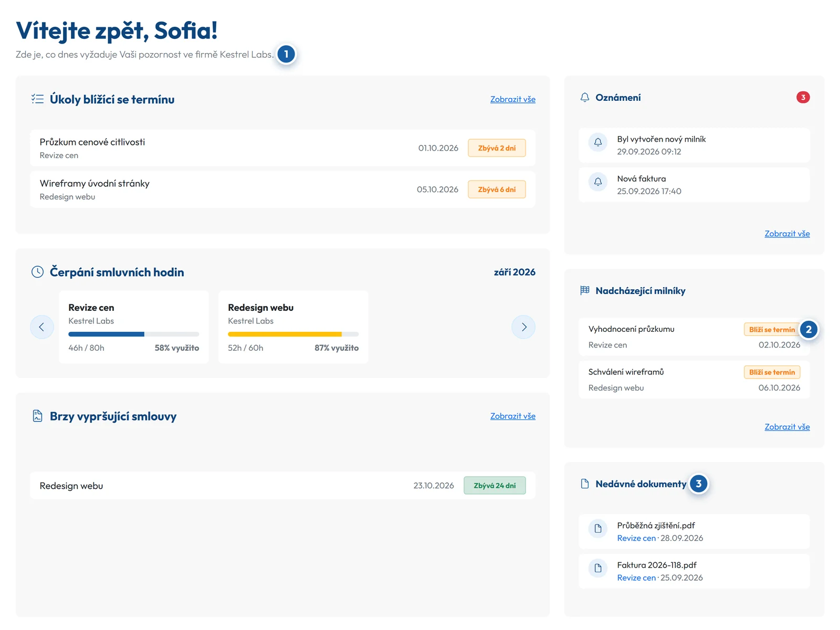
Task: Show next contract hours with right chevron
Action: pyautogui.click(x=523, y=327)
